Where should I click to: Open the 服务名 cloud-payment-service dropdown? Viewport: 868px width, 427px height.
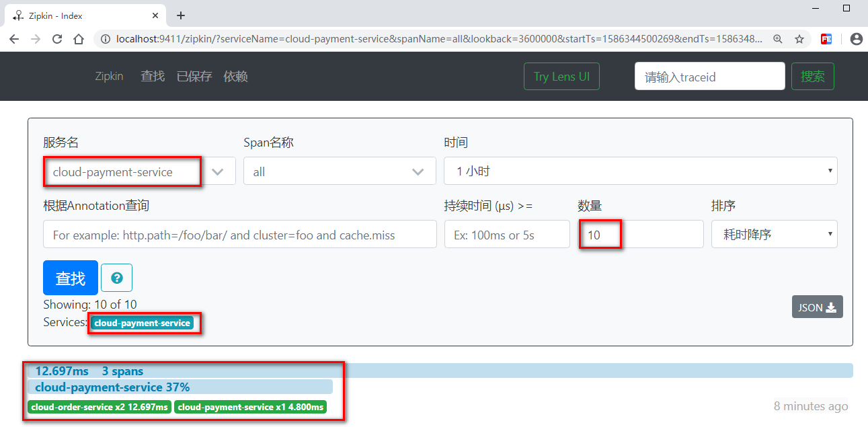(x=139, y=171)
